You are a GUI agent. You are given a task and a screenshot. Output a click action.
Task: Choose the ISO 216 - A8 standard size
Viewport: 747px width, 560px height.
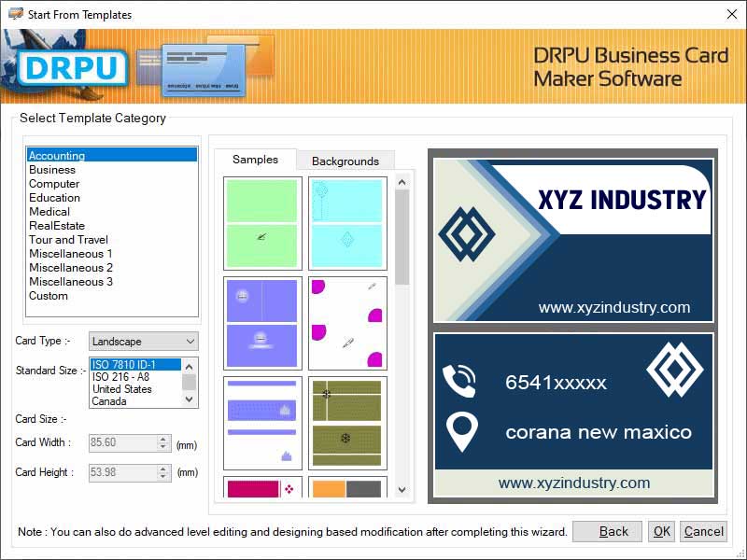(121, 378)
